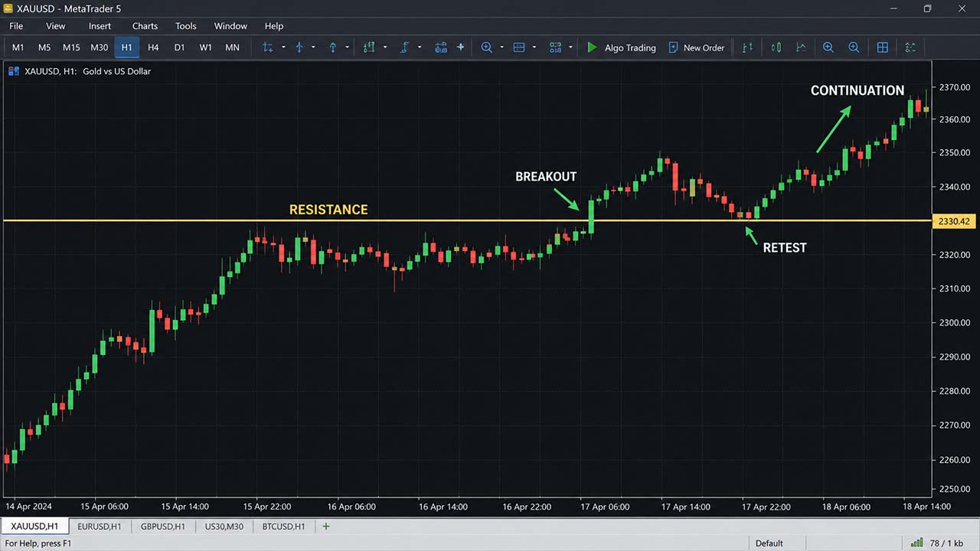This screenshot has width=980, height=551.
Task: Open the objects list icon
Action: point(556,47)
